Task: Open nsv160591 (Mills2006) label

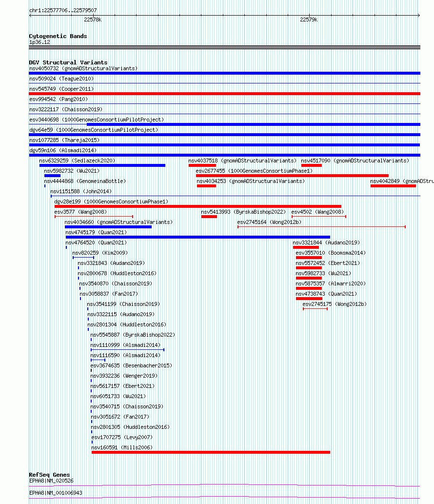Action: (x=122, y=448)
